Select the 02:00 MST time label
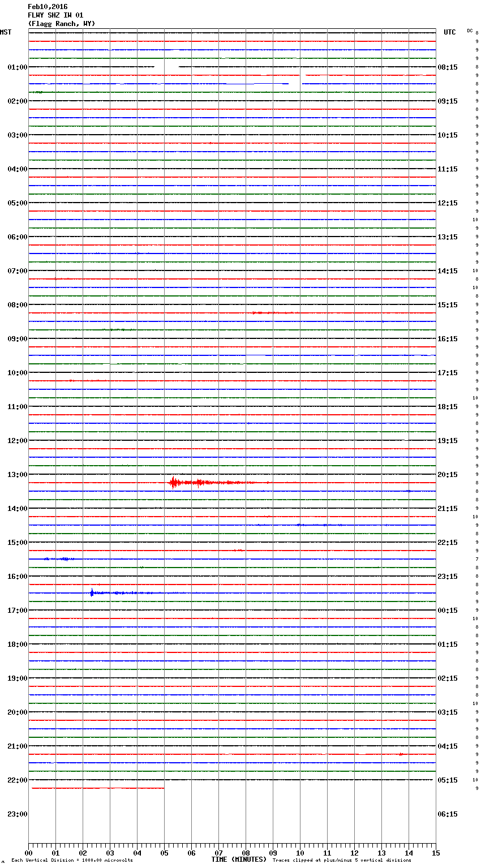 click(18, 101)
